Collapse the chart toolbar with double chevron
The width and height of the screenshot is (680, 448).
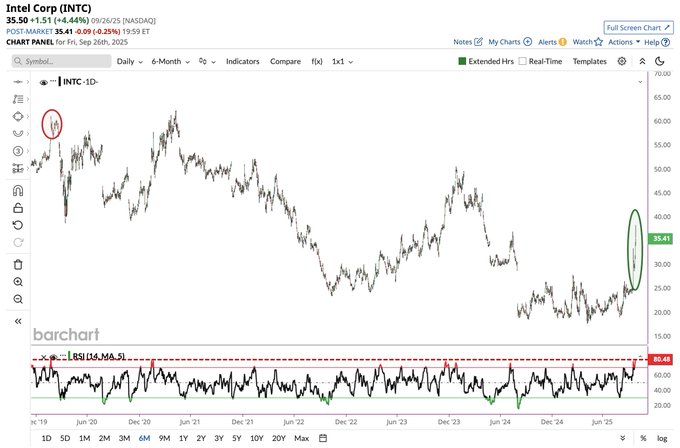(x=642, y=61)
